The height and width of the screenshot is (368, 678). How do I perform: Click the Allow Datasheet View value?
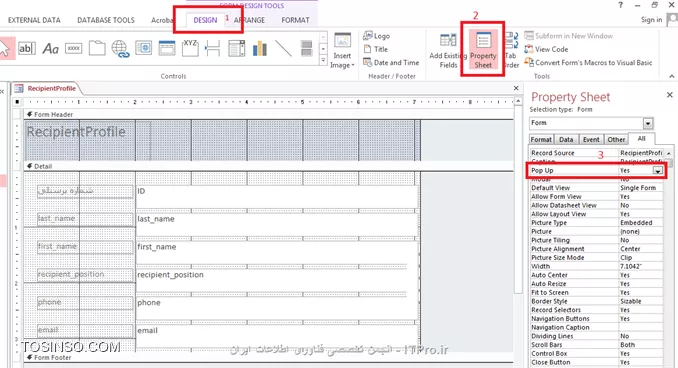tap(640, 205)
